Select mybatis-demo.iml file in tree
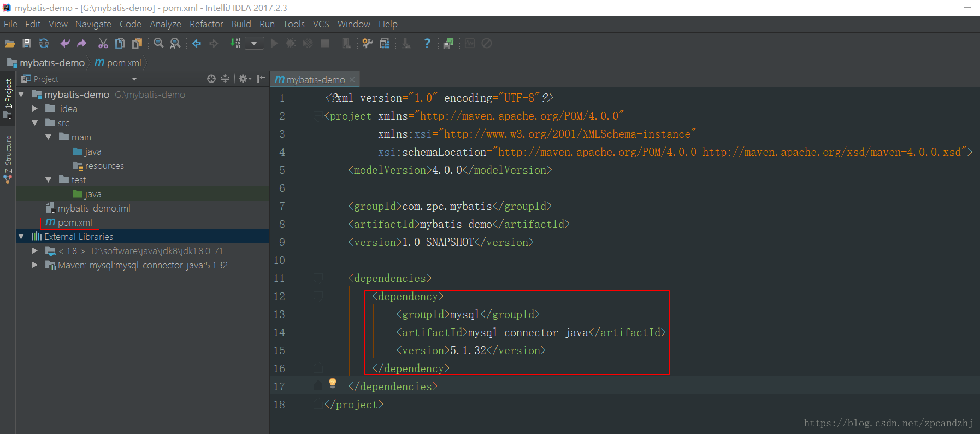The height and width of the screenshot is (434, 980). coord(88,208)
